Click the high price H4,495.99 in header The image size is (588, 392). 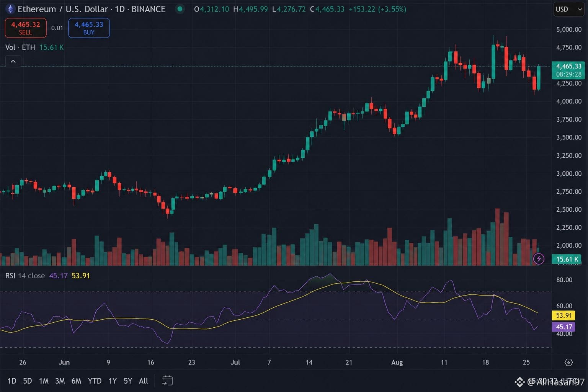250,9
